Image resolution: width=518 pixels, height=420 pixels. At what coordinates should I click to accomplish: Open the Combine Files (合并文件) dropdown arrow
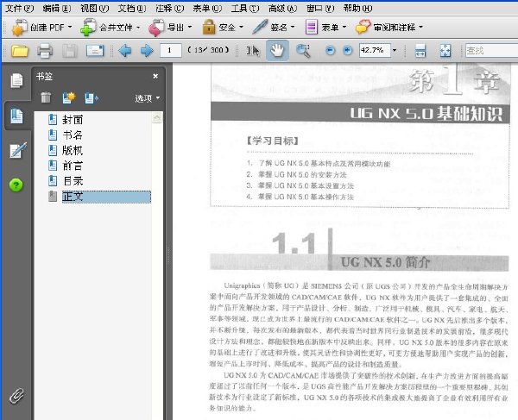[138, 28]
